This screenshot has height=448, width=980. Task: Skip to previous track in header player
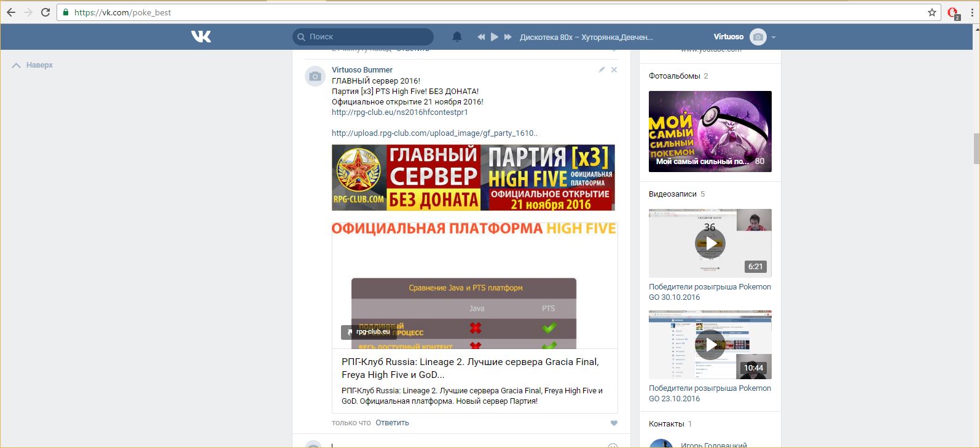point(481,37)
